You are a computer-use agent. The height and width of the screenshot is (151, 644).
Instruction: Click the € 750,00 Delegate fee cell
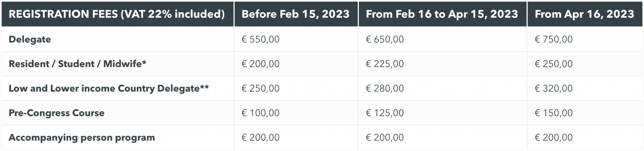pos(554,39)
